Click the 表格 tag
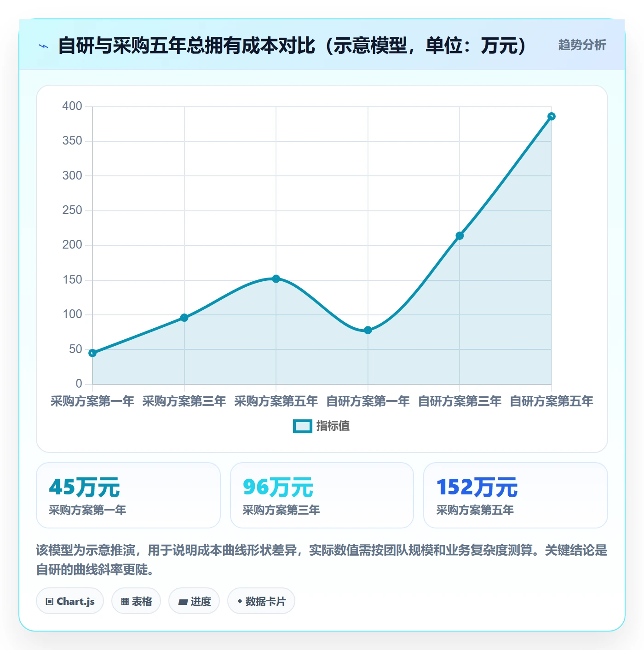 136,601
